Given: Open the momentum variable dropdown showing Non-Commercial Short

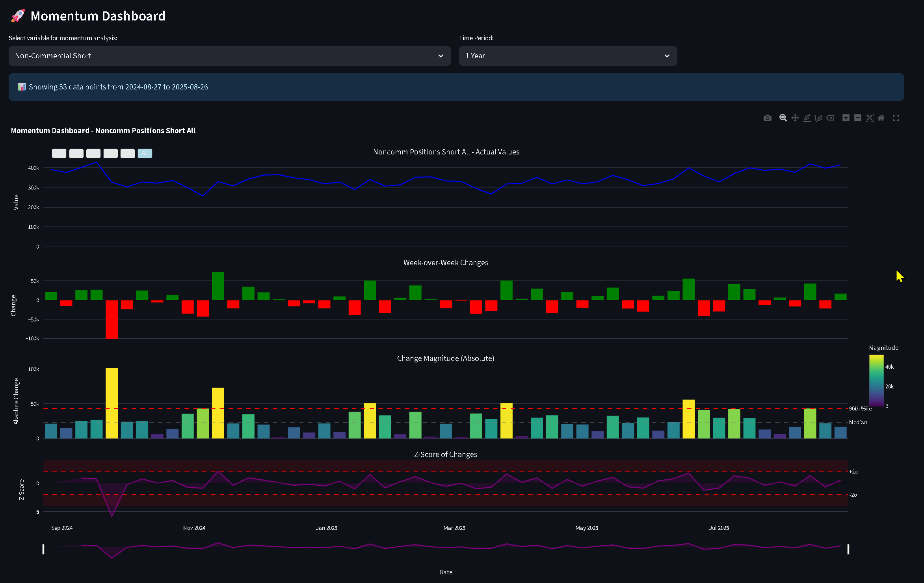Looking at the screenshot, I should [x=229, y=56].
